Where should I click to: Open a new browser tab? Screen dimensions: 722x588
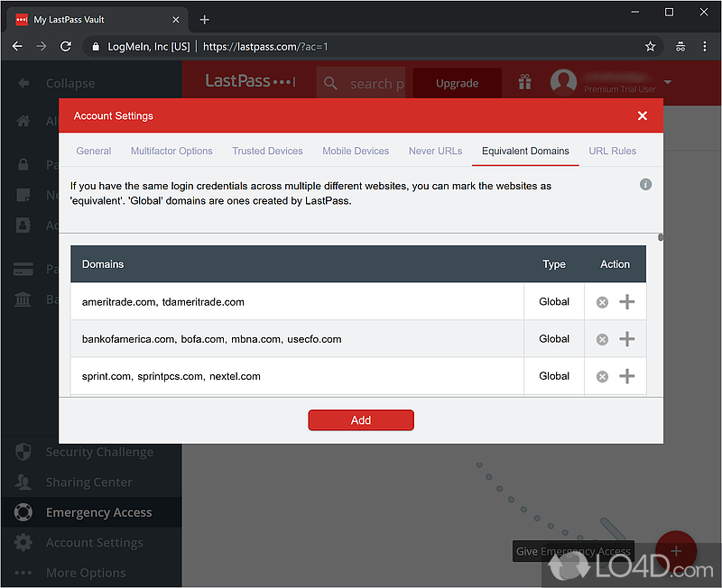point(205,19)
